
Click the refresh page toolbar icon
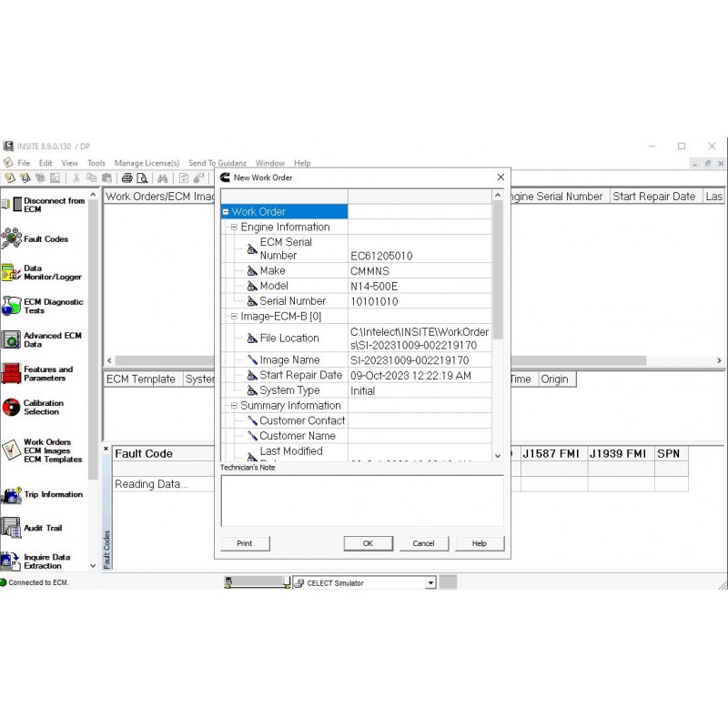pyautogui.click(x=184, y=177)
